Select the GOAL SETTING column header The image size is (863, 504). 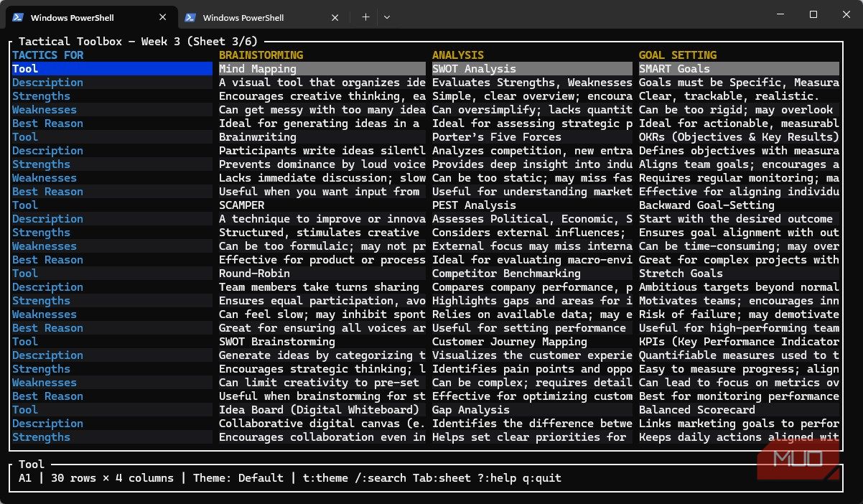pos(678,55)
